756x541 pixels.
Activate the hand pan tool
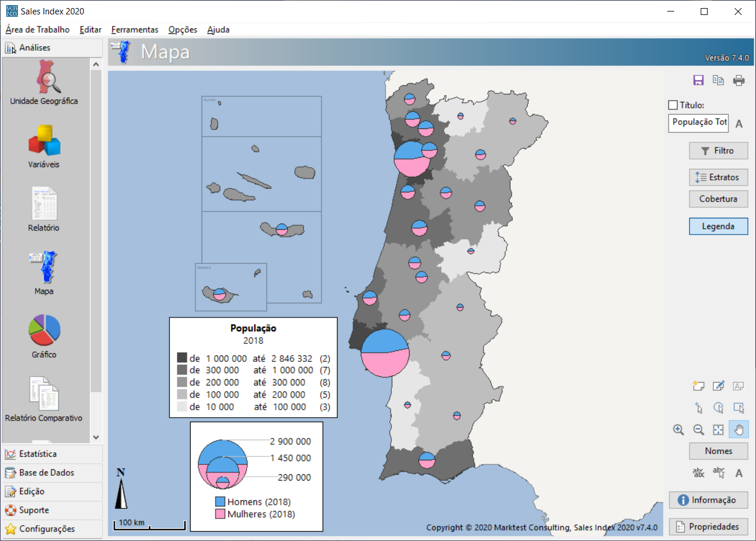tap(739, 430)
